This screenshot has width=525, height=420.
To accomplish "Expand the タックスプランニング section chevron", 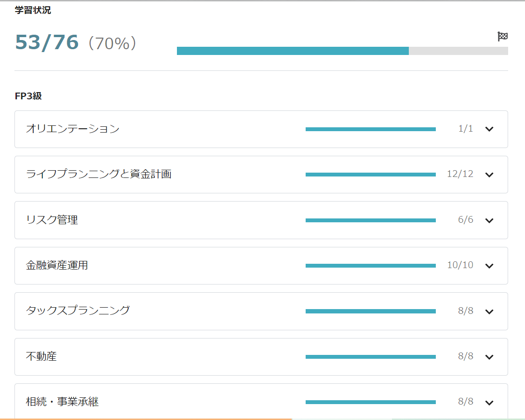I will [489, 312].
